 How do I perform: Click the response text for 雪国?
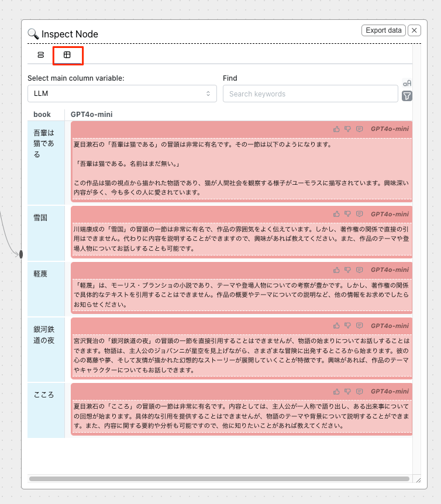[x=242, y=239]
